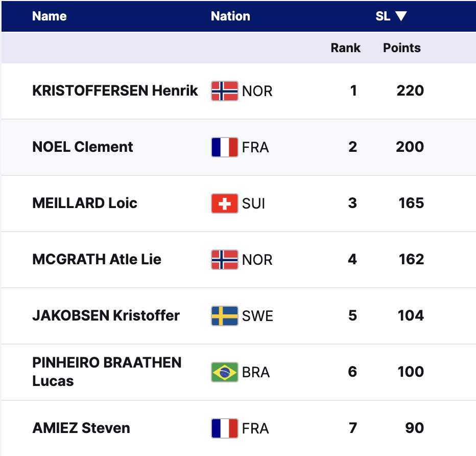
Task: View JAKOBSEN Kristoffer athlete page
Action: click(106, 316)
